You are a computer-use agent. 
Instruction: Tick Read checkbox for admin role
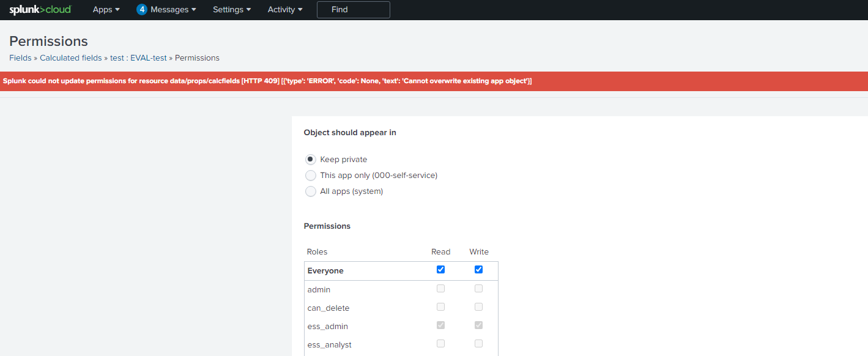coord(440,289)
